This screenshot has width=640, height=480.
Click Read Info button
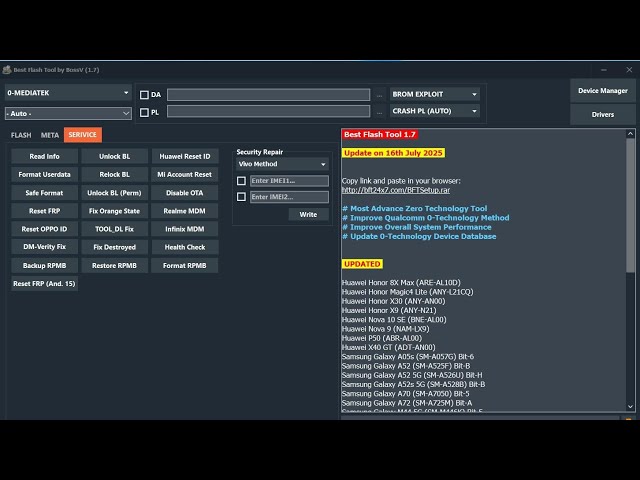click(44, 156)
